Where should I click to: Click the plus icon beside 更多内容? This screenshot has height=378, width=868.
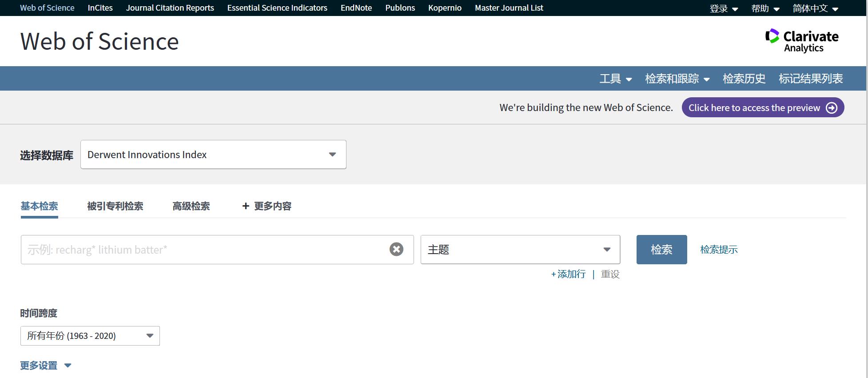(x=246, y=206)
